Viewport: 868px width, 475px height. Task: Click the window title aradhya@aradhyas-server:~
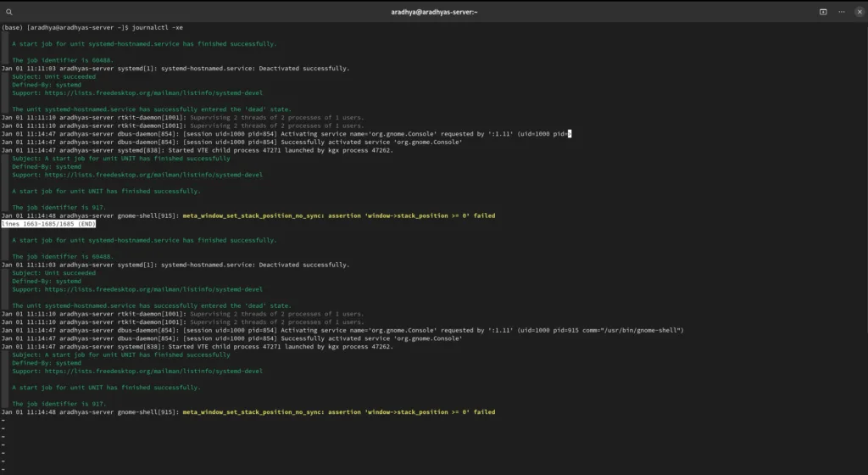pyautogui.click(x=434, y=12)
